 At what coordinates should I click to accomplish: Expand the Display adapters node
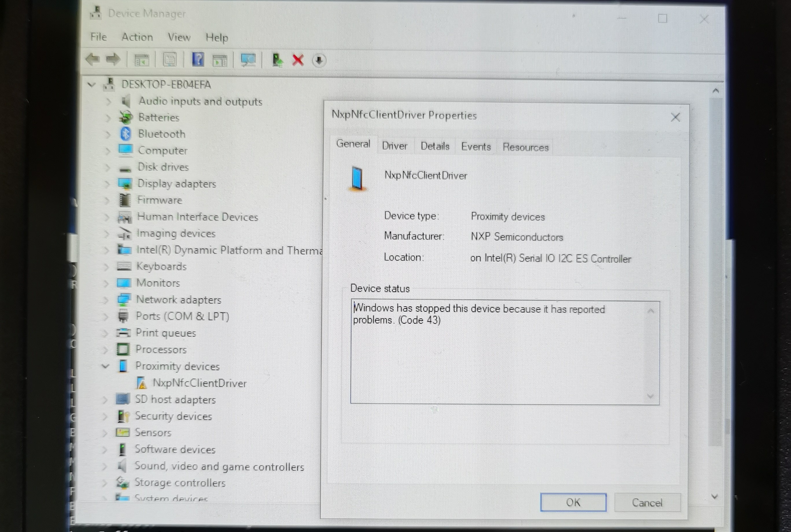click(107, 184)
